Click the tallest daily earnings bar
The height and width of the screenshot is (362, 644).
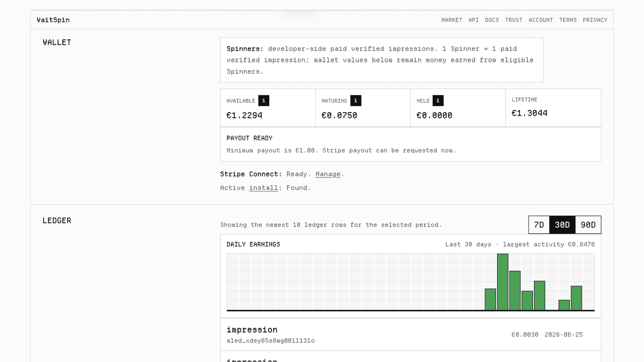point(502,282)
